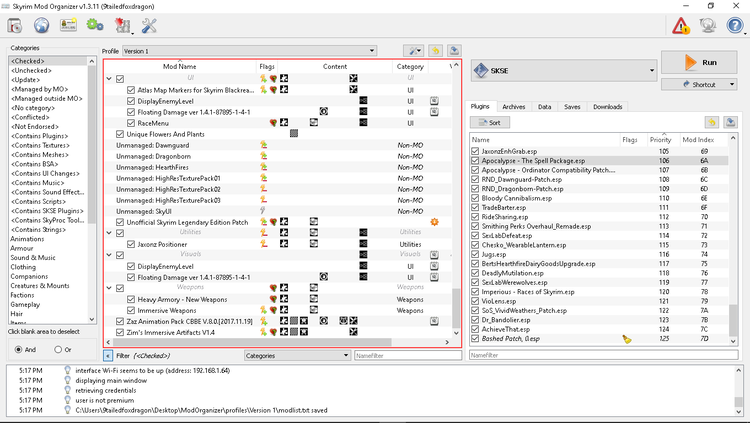Click create backup icon above mod list
Viewport: 750px width, 423px height.
point(454,51)
